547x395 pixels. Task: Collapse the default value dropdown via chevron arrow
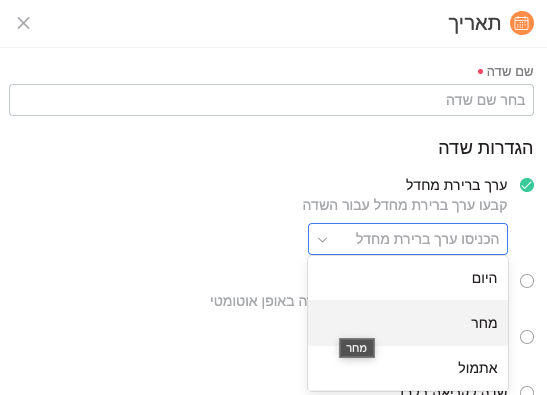(322, 240)
